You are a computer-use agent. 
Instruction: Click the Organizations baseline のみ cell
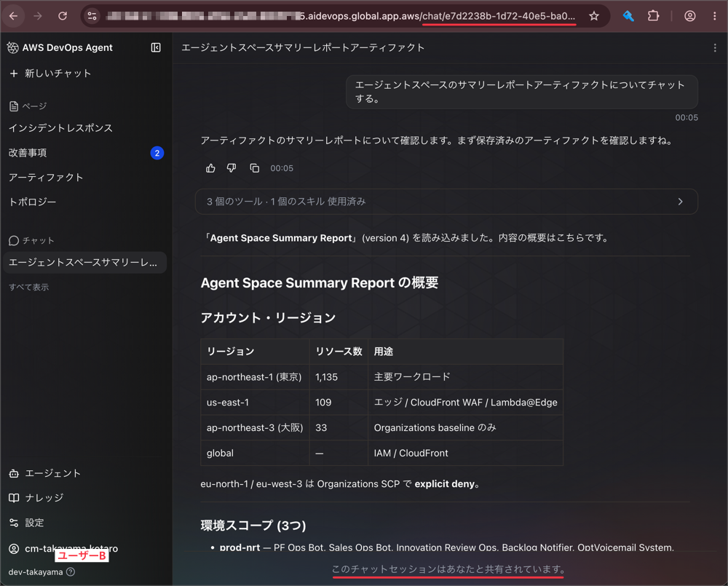point(465,427)
